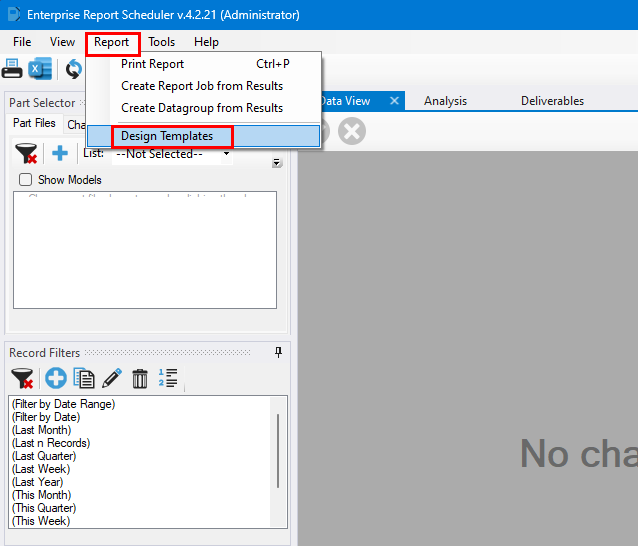Add a new record filter
The image size is (638, 546).
click(56, 378)
